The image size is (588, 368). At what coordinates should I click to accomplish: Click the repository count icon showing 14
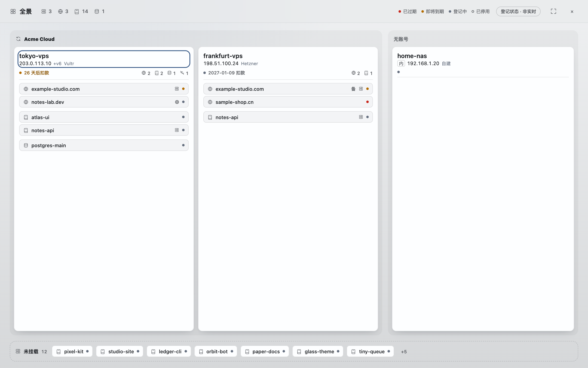pos(77,11)
